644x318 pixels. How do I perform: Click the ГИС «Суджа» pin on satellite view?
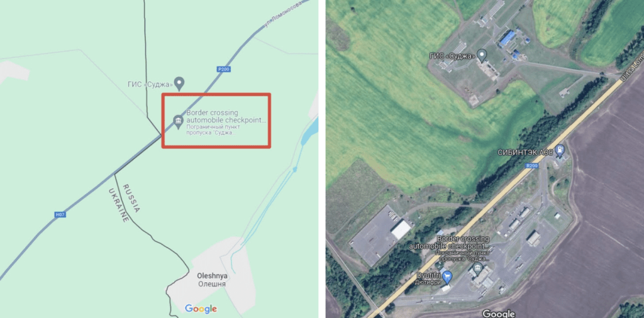click(481, 55)
